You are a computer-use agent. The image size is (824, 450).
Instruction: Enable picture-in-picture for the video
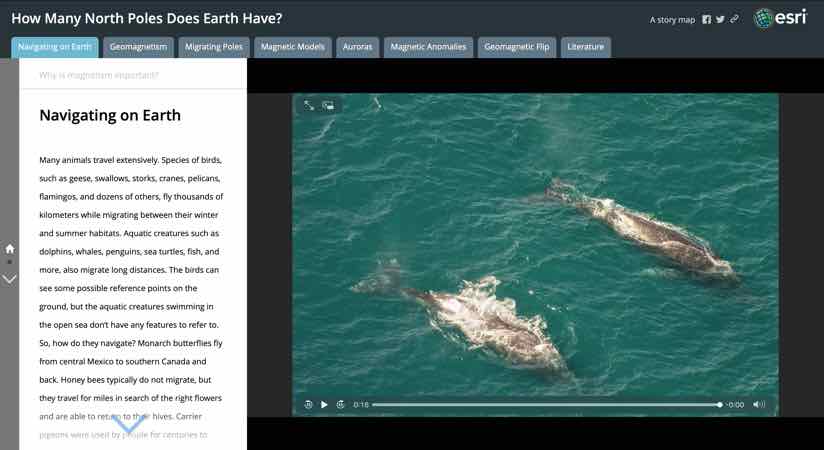328,106
